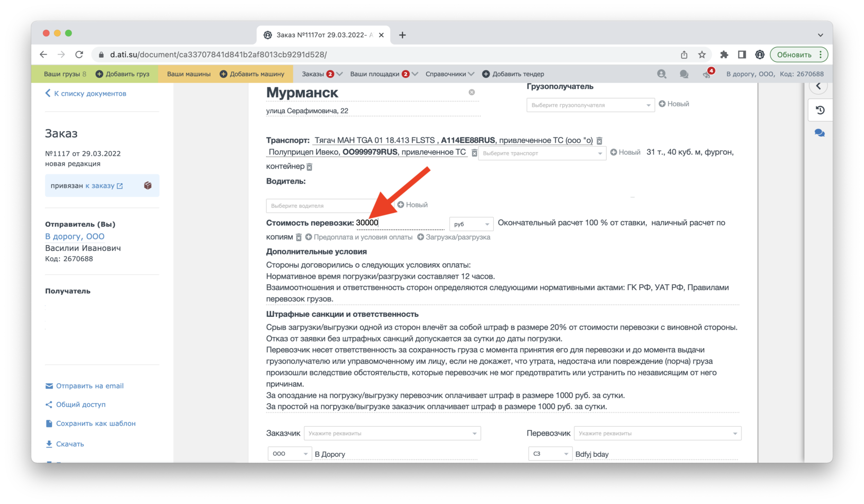
Task: Open the Выберите водителя field
Action: coord(329,206)
